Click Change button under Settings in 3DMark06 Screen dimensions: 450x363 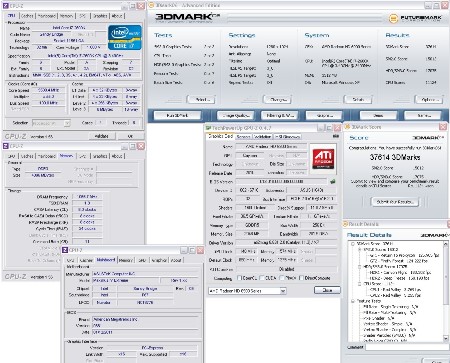[277, 99]
